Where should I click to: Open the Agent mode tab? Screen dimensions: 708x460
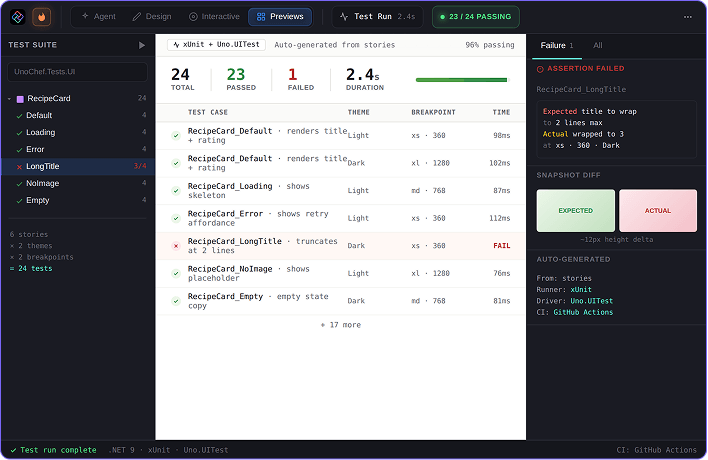tap(99, 17)
